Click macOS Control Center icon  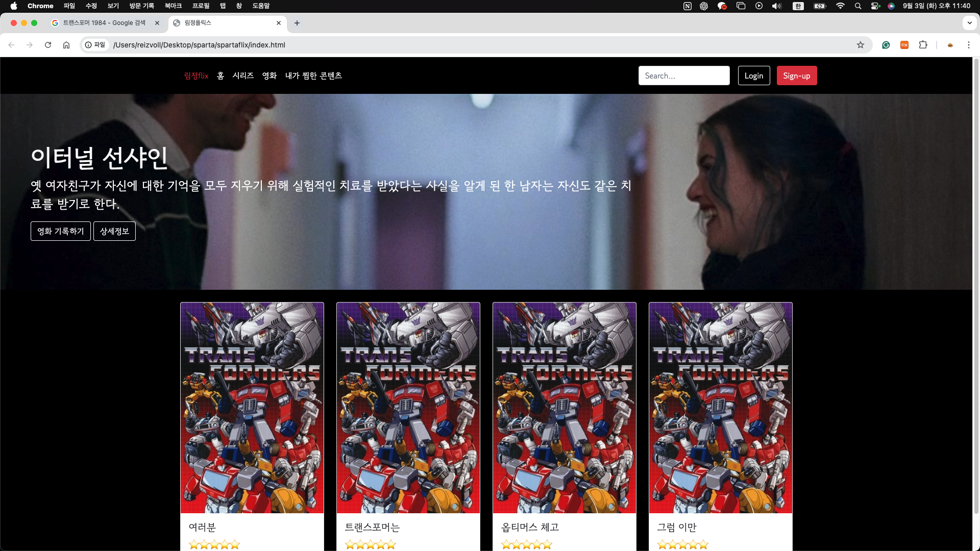875,6
